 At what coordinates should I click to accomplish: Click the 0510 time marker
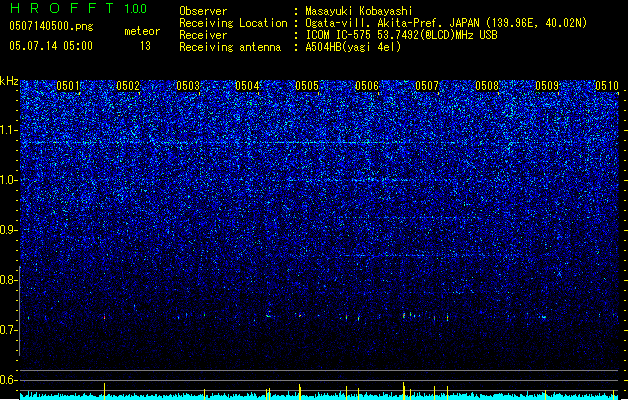coord(607,86)
